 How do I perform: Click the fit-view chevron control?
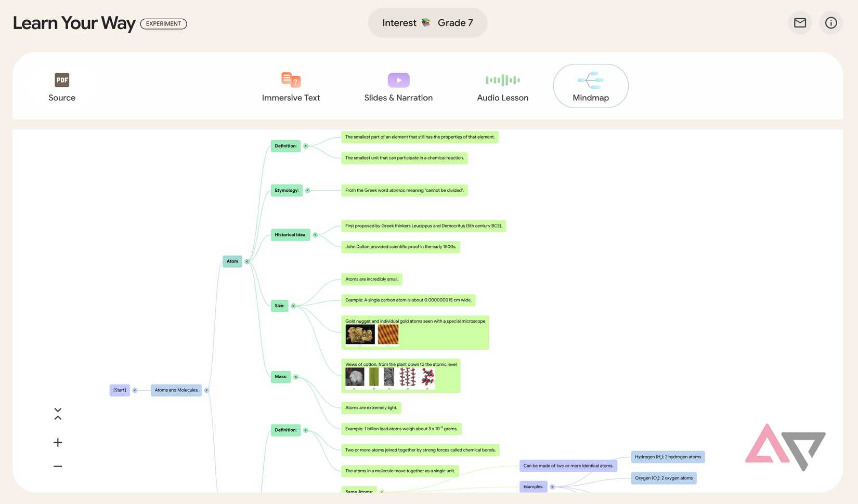[57, 413]
